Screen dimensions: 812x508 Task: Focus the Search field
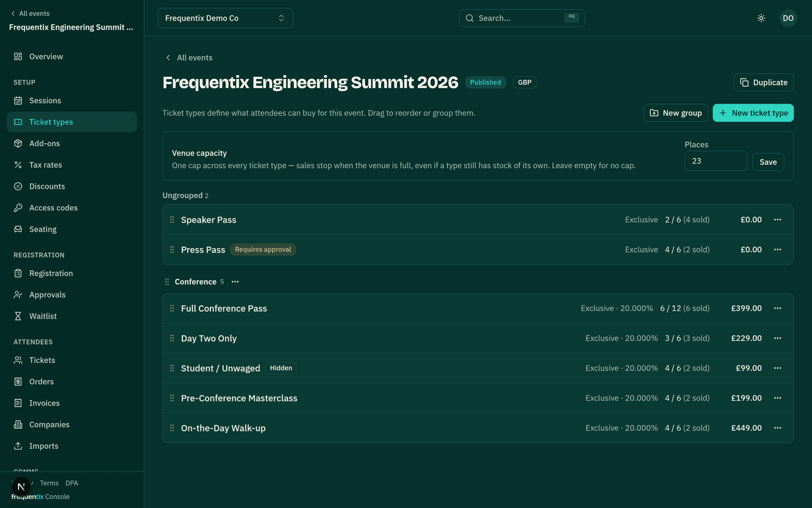coord(522,18)
